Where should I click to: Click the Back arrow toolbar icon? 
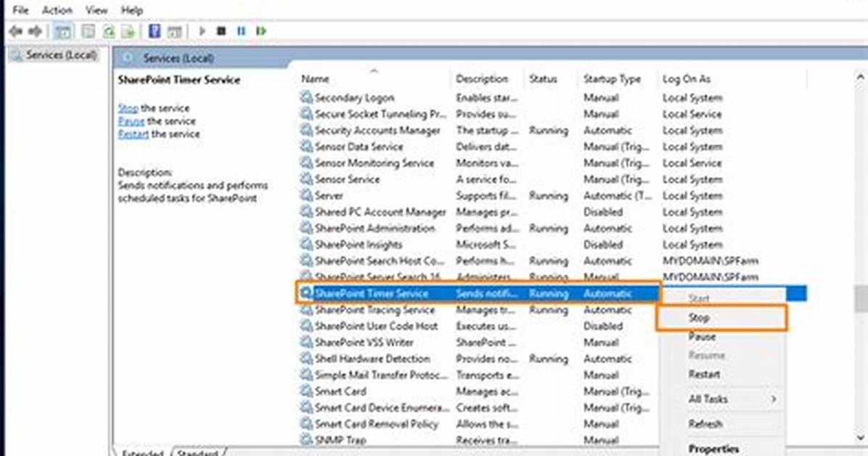pyautogui.click(x=15, y=31)
